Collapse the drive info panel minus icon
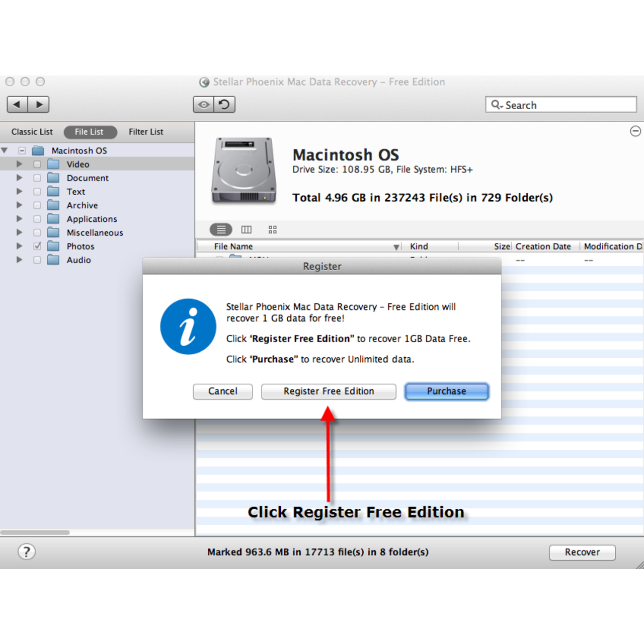The image size is (644, 644). pyautogui.click(x=635, y=131)
